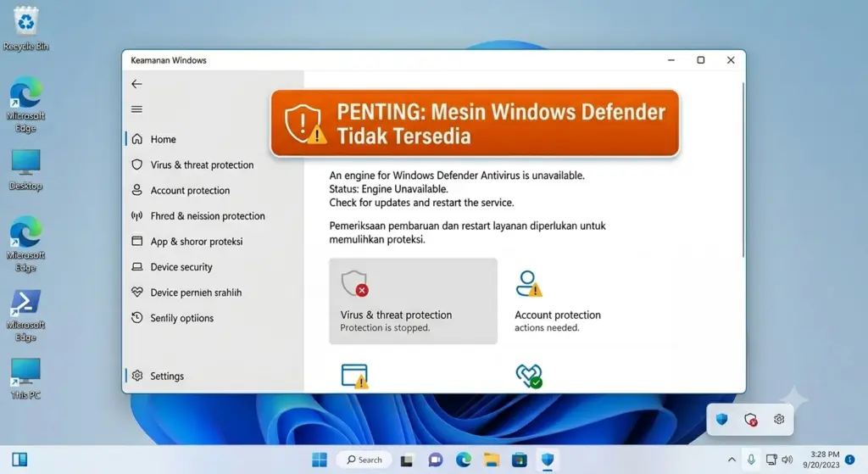Click the account warning person icon
The width and height of the screenshot is (868, 474).
click(529, 283)
